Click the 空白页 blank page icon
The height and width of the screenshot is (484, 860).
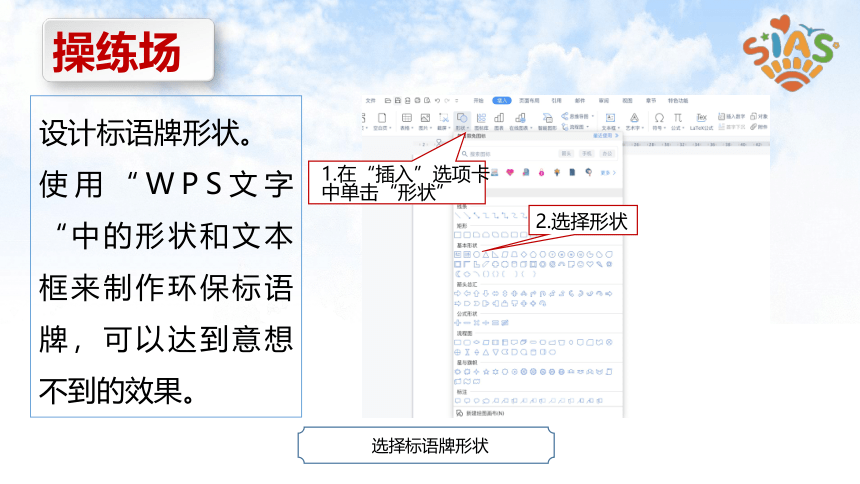[382, 118]
